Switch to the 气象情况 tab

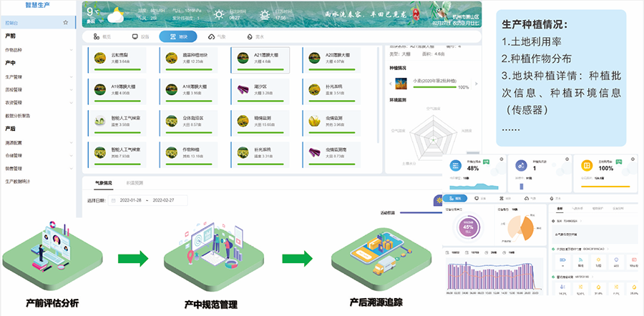coord(103,183)
